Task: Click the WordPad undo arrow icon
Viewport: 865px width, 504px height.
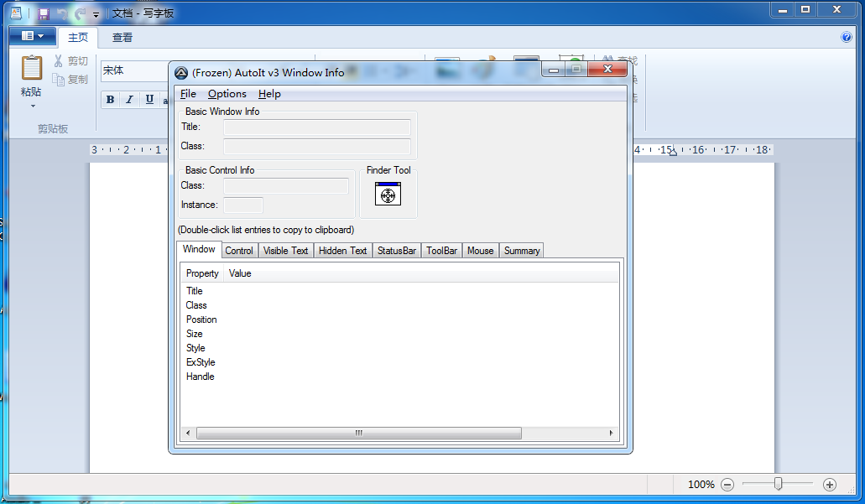Action: tap(62, 14)
